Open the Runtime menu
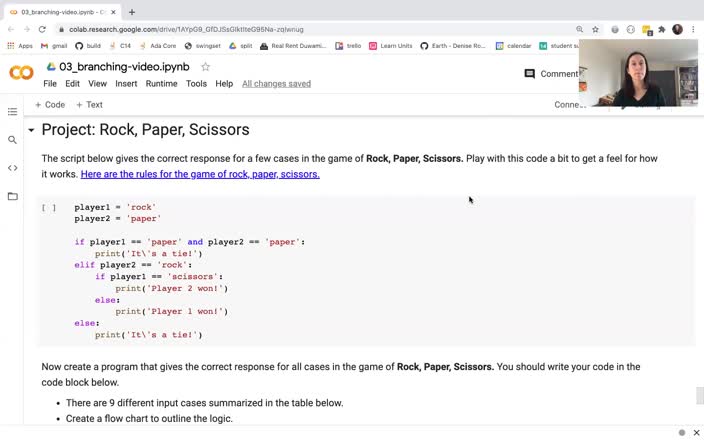704x440 pixels. [x=161, y=84]
